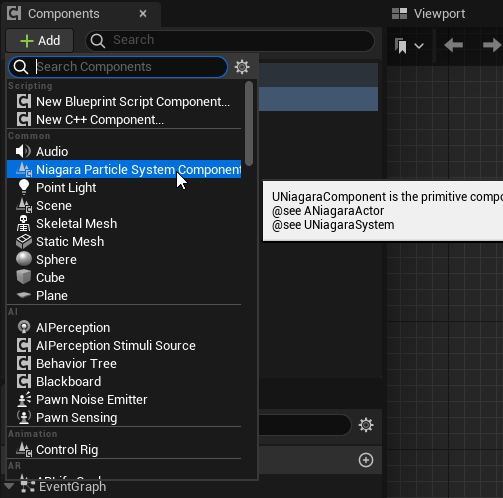Click the Cube shape icon
The image size is (503, 498).
pyautogui.click(x=24, y=277)
